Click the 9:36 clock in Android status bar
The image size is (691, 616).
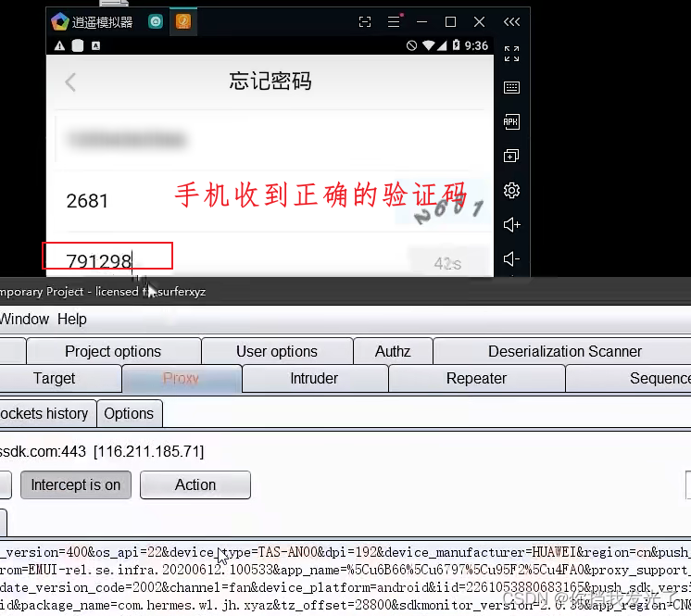click(476, 45)
